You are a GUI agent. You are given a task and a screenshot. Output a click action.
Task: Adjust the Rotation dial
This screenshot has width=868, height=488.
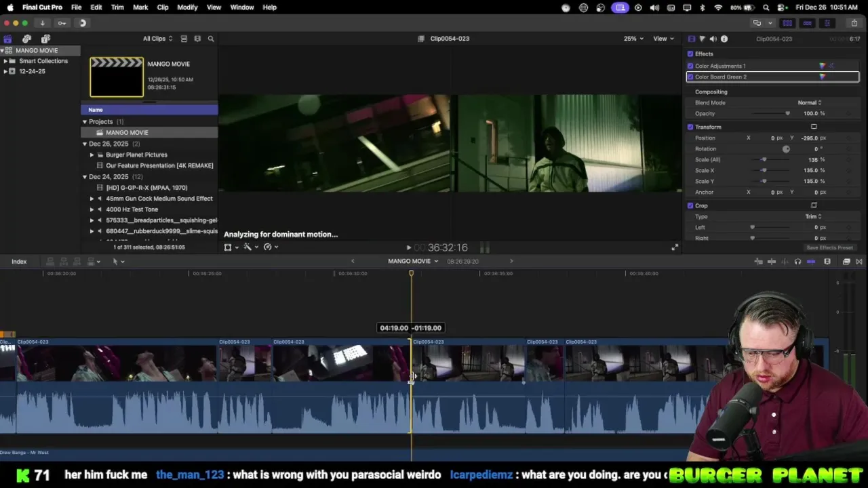(x=786, y=148)
